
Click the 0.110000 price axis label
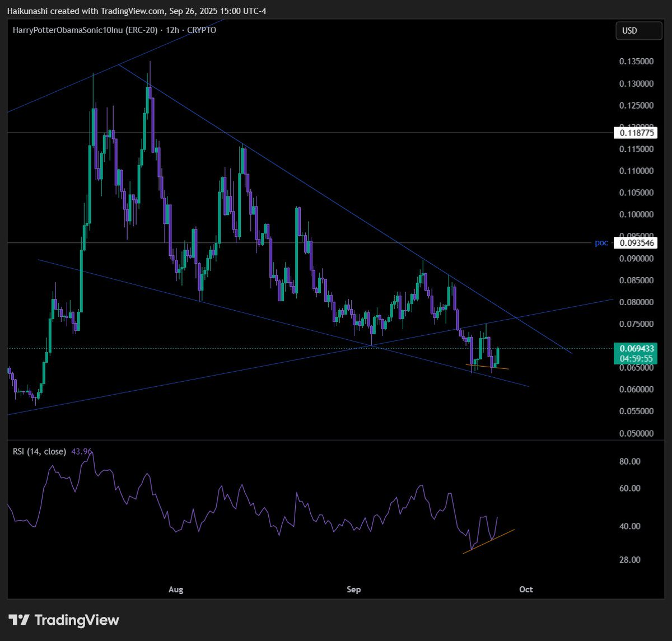[637, 171]
